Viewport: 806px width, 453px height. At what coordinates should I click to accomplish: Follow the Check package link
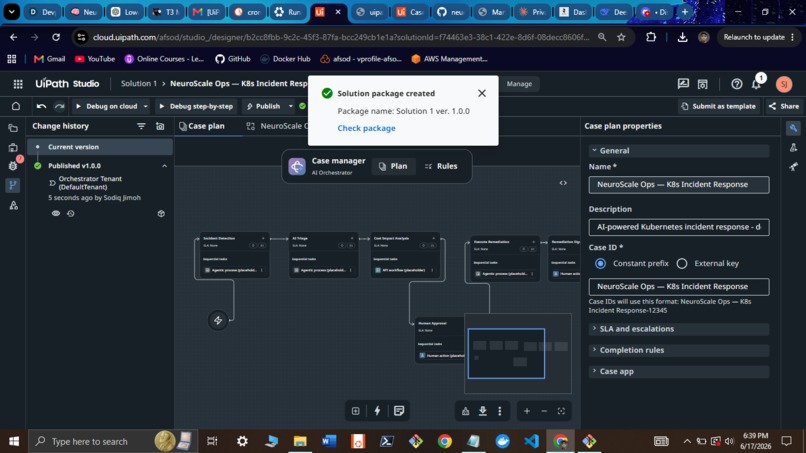pyautogui.click(x=367, y=128)
